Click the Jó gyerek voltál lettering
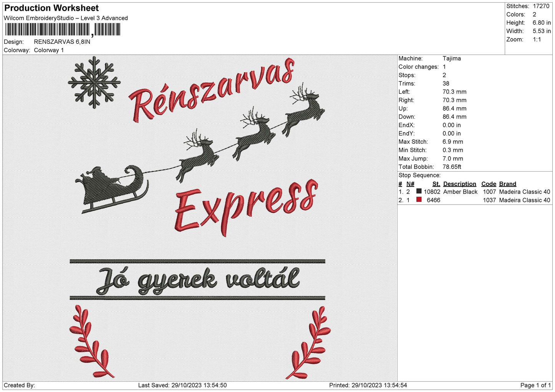 tap(198, 280)
